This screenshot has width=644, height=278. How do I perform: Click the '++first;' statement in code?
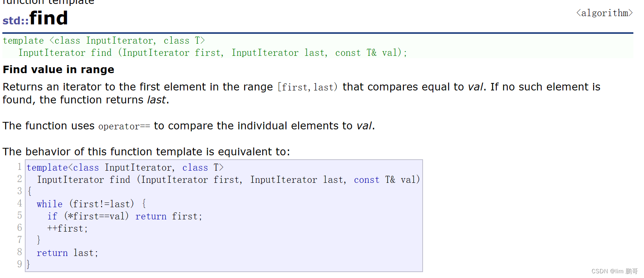[x=67, y=228]
